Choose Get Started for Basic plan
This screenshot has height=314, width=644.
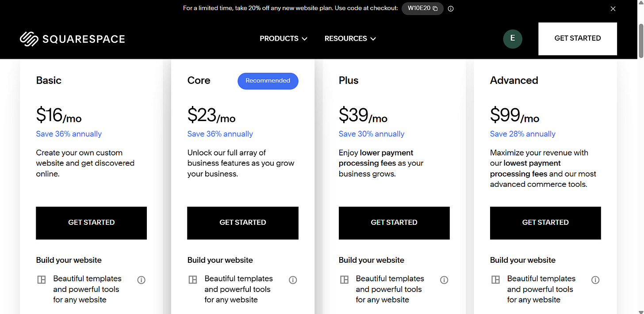pyautogui.click(x=91, y=223)
